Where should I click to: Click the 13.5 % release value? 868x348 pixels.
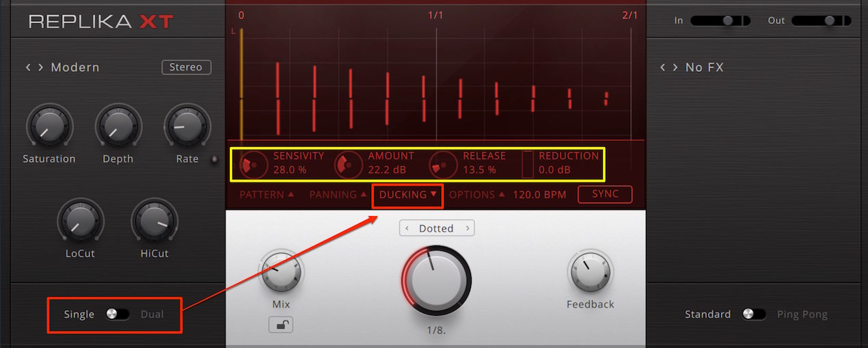[479, 170]
